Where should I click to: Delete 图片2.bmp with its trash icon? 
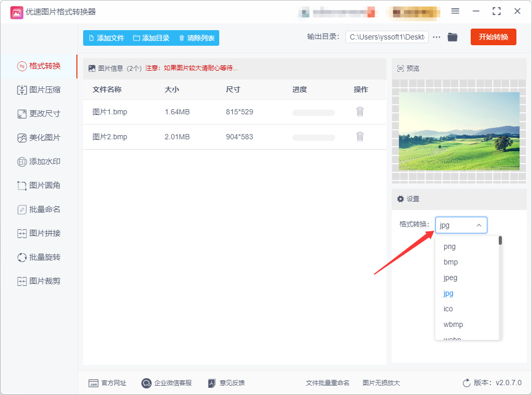click(360, 136)
